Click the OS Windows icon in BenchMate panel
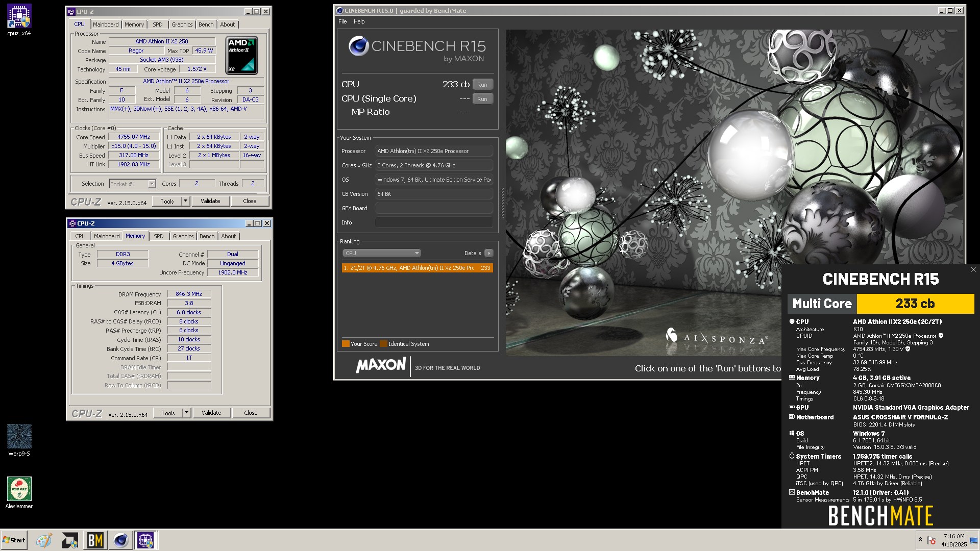 click(x=792, y=433)
